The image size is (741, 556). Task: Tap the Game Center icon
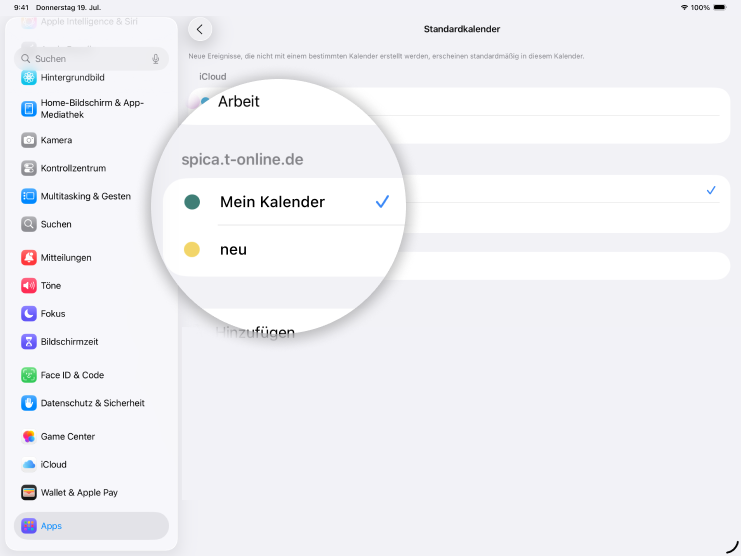click(29, 436)
